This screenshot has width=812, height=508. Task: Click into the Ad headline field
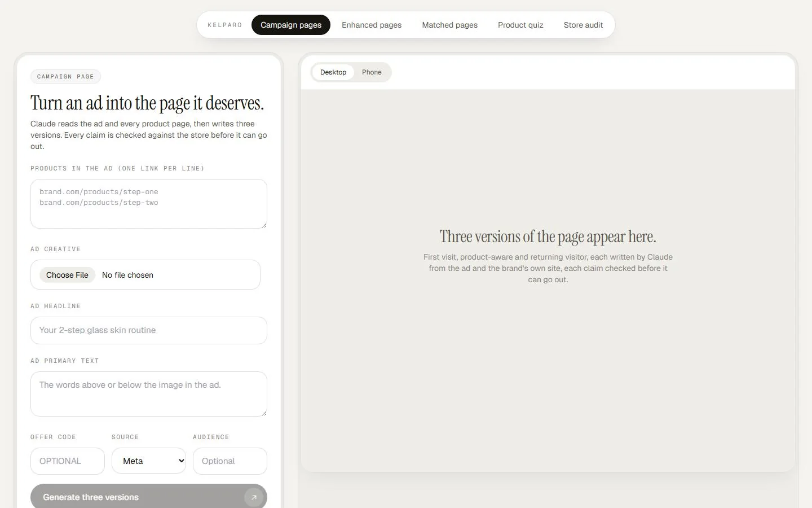click(x=149, y=330)
